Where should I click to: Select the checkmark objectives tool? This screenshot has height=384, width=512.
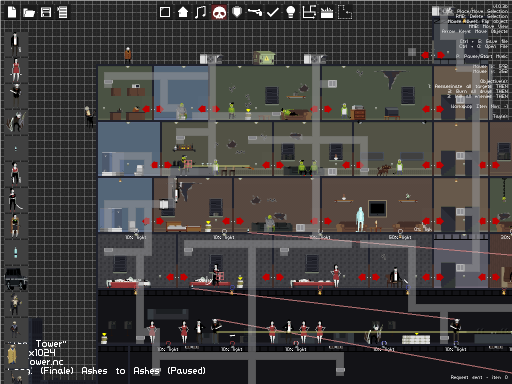pyautogui.click(x=273, y=12)
